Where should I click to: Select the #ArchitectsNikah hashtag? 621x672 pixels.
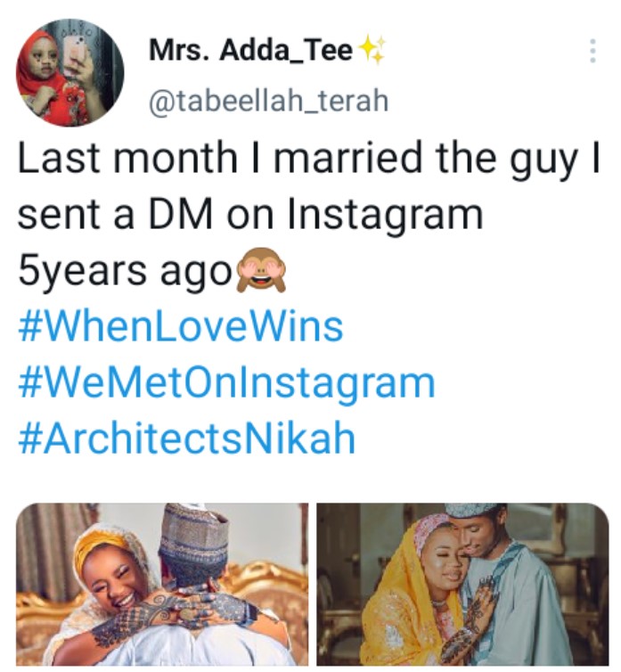click(x=186, y=438)
